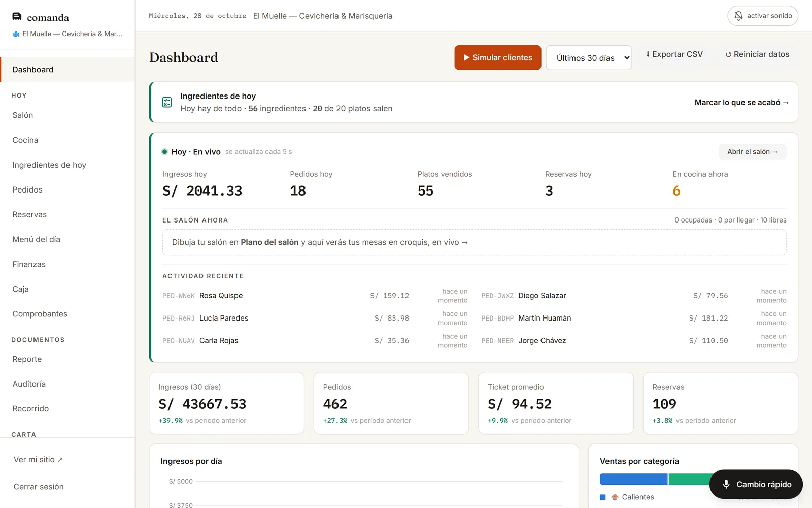The height and width of the screenshot is (508, 812).
Task: Click Marcar lo que se acabó link
Action: coord(741,103)
